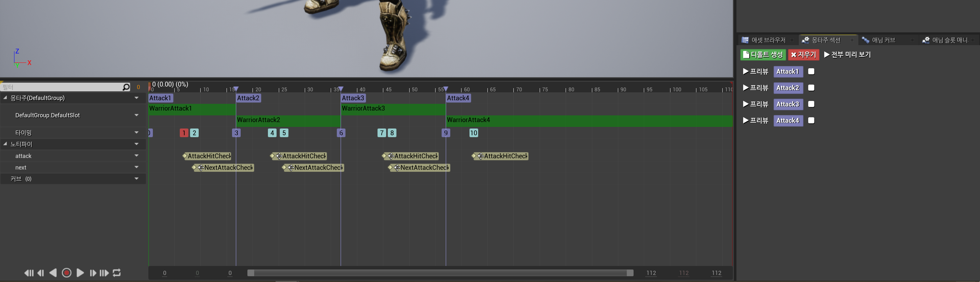This screenshot has width=980, height=282.
Task: Click the timeline horizontal scrollbar
Action: coord(440,273)
